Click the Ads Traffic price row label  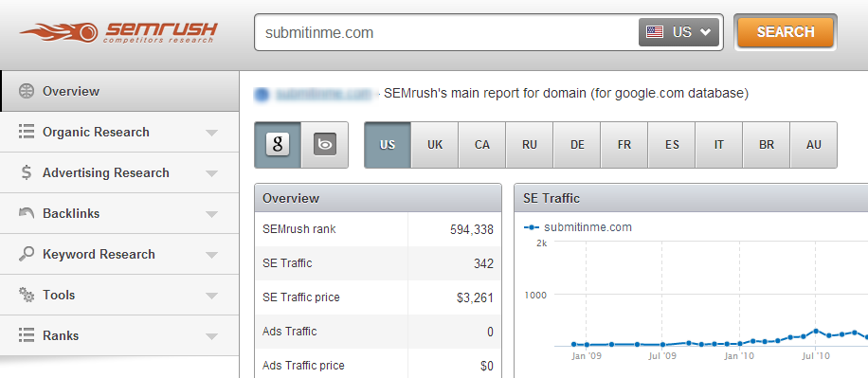303,366
